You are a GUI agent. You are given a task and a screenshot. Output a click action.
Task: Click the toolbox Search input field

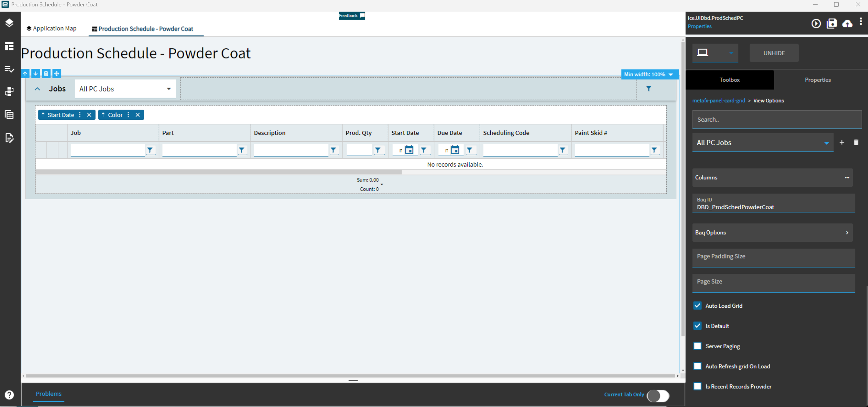(x=777, y=119)
